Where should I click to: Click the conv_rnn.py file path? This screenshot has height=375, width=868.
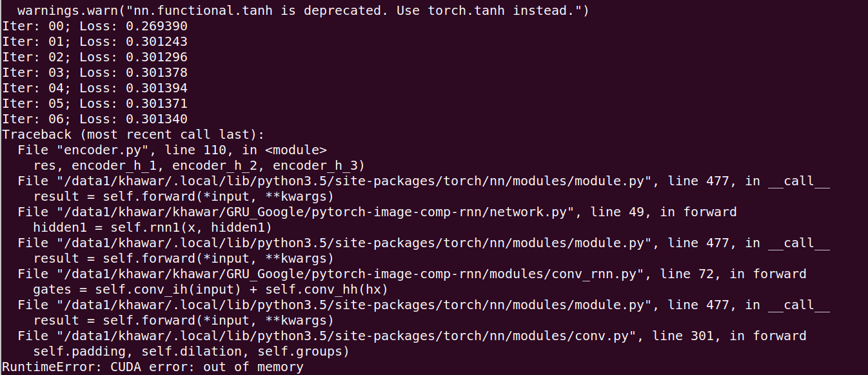pyautogui.click(x=356, y=274)
